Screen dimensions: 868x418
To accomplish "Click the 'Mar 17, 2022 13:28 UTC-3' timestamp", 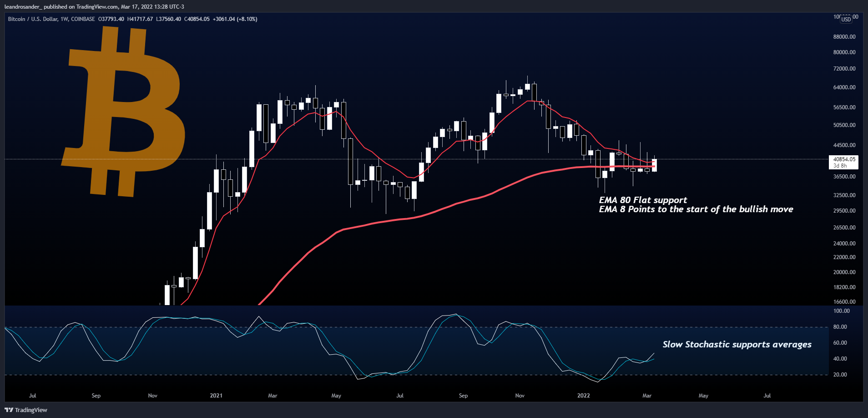I will pos(152,7).
